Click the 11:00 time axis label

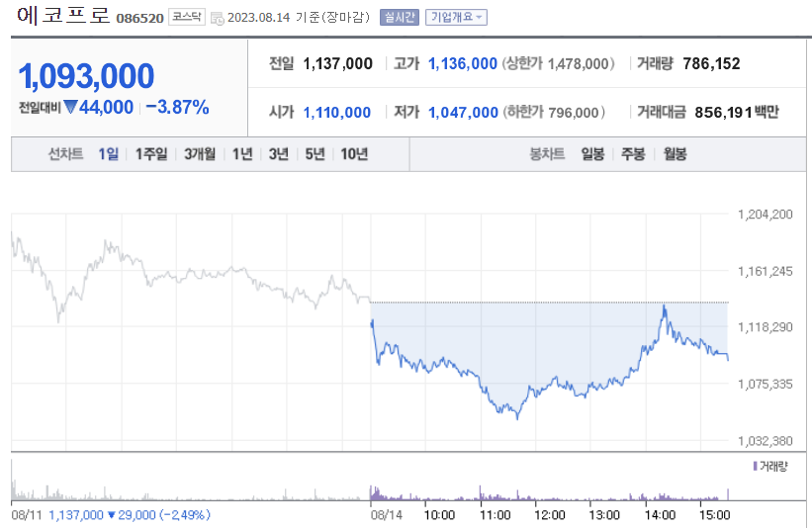point(495,515)
